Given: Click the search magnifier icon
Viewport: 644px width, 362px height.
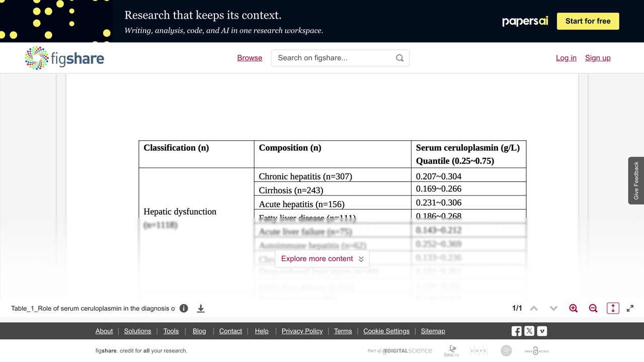Looking at the screenshot, I should [x=399, y=58].
